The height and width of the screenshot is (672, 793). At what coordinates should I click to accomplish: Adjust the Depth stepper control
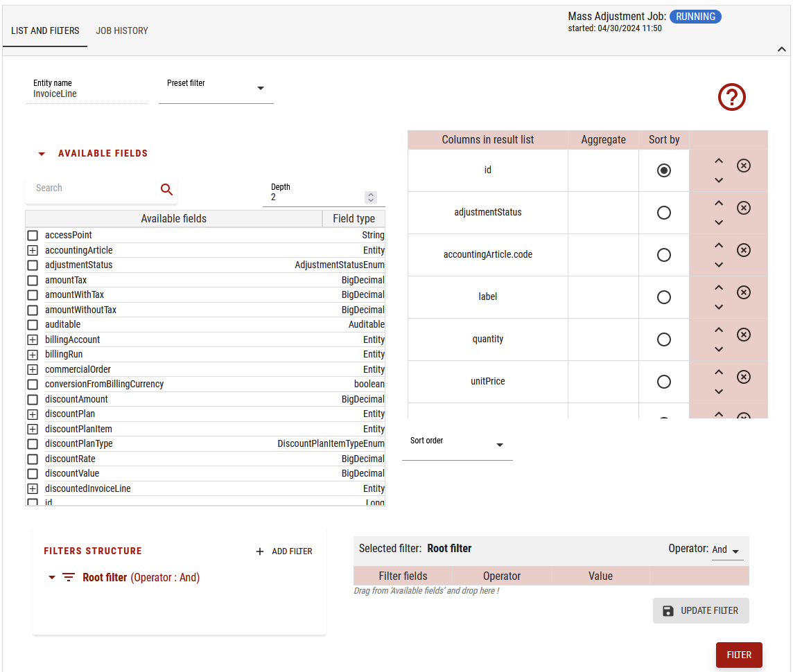tap(371, 197)
